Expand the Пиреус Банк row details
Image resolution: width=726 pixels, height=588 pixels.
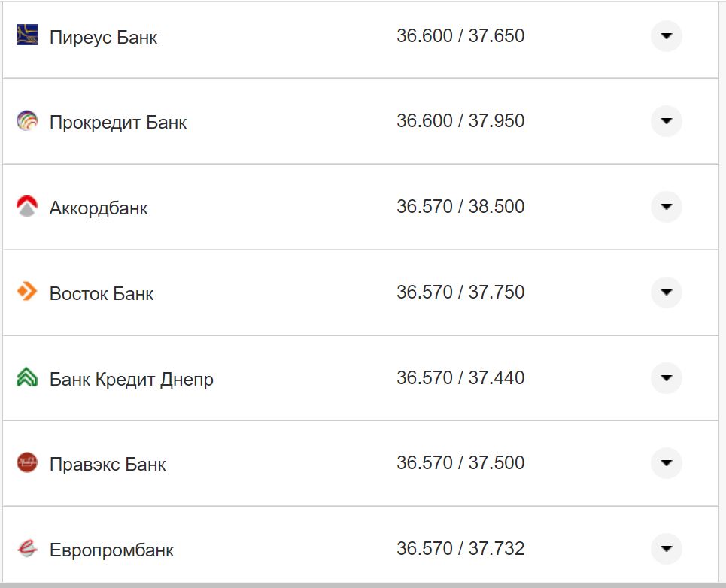point(665,35)
